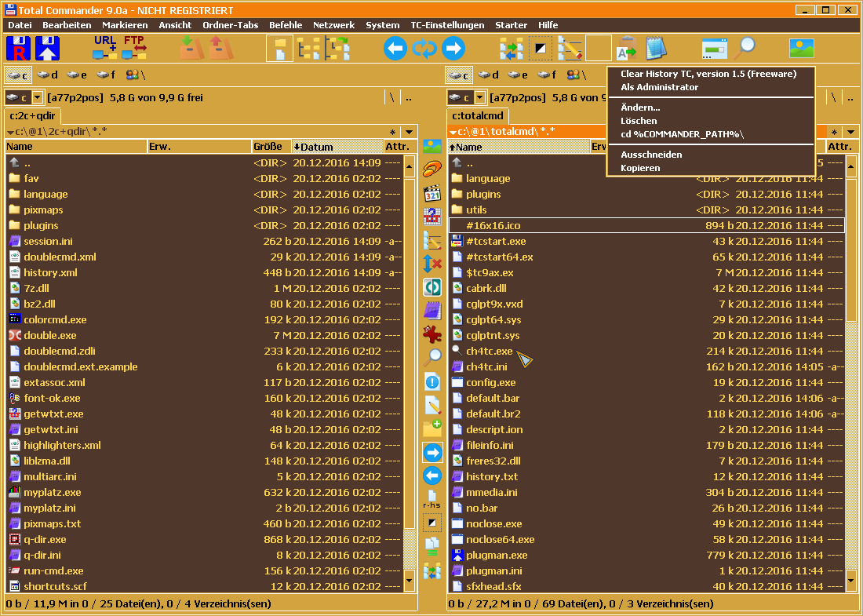This screenshot has width=863, height=616.
Task: Click the middle bar left-arrow button
Action: [432, 476]
